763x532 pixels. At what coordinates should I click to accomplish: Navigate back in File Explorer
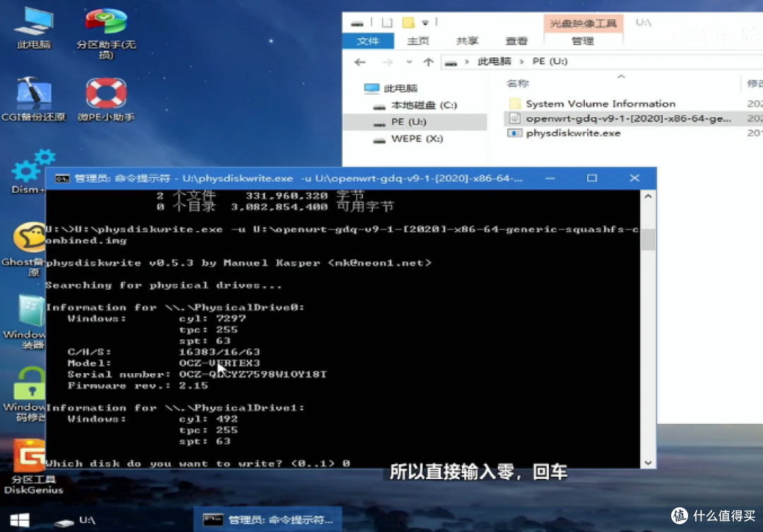360,62
